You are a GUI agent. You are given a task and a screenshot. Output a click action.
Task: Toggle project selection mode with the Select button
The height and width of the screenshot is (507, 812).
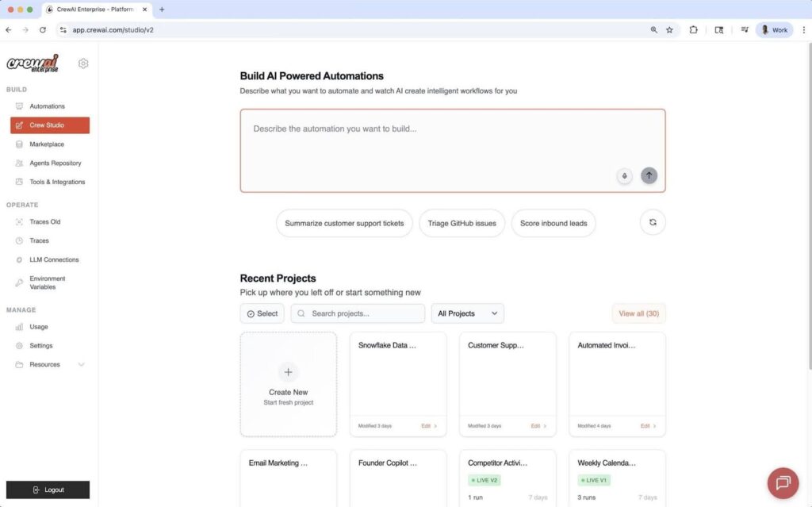point(262,313)
